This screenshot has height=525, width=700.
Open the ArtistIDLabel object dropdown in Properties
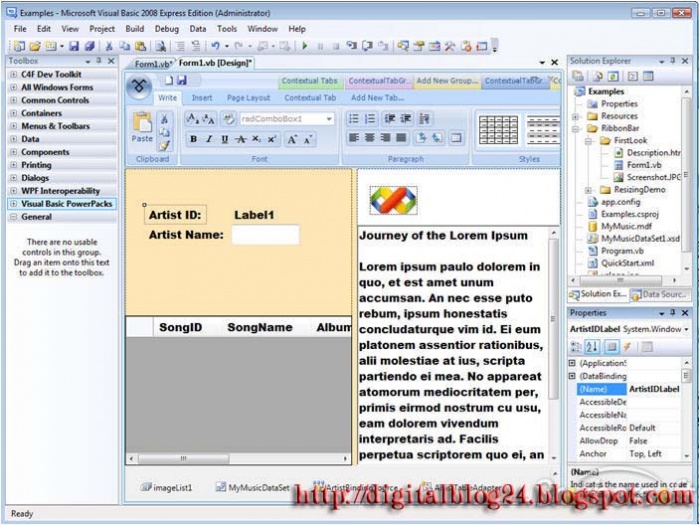[686, 329]
